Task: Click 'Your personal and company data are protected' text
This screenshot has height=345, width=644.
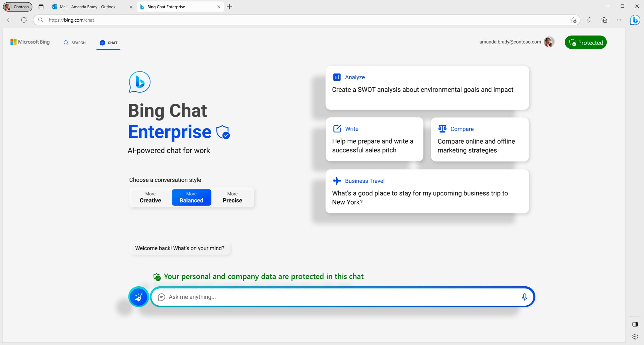Action: tap(264, 276)
